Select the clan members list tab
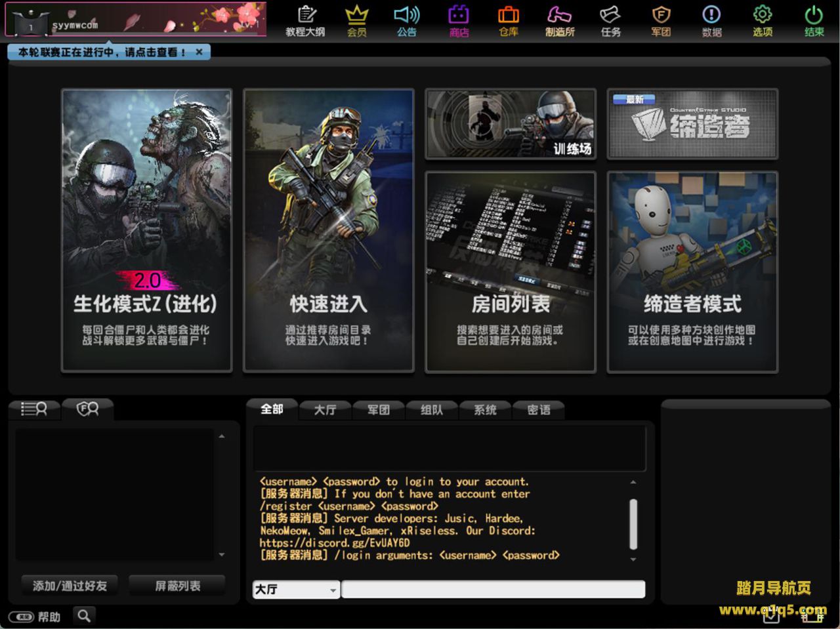The height and width of the screenshot is (629, 840). coord(87,409)
